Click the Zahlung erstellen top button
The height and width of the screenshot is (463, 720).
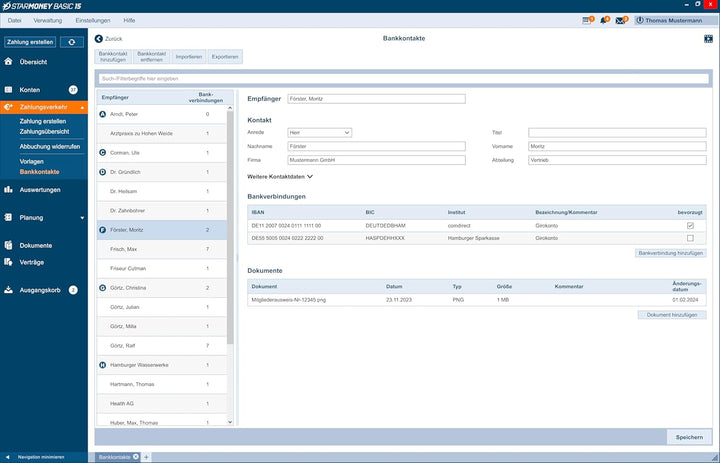pos(30,42)
